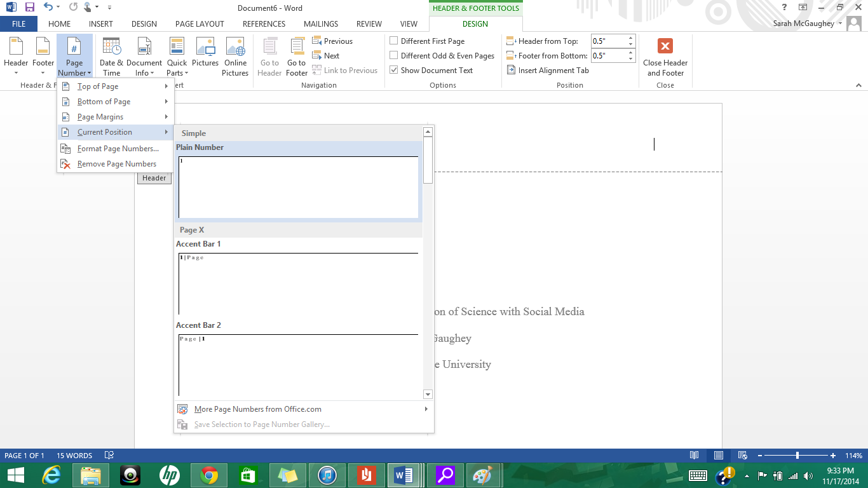The image size is (868, 488).
Task: Open More Page Numbers from Office.com
Action: (x=258, y=409)
